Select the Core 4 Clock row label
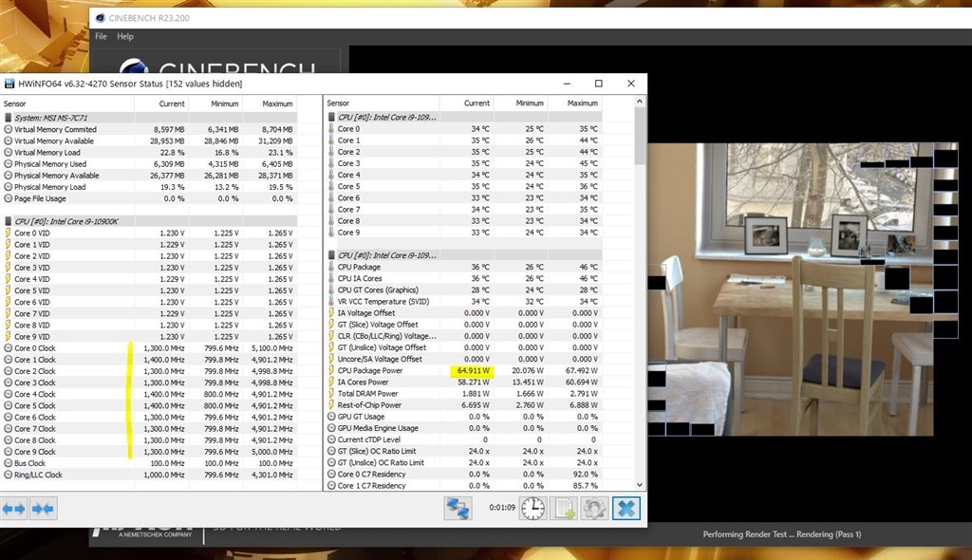Viewport: 972px width, 560px height. [x=35, y=395]
